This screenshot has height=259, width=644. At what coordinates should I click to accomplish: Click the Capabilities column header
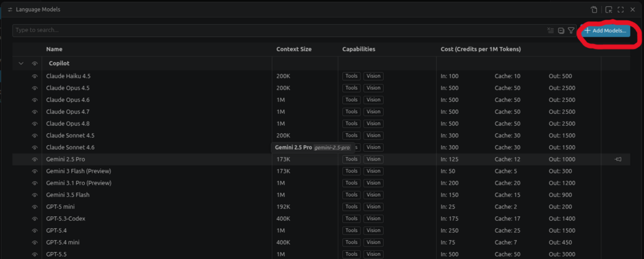359,49
